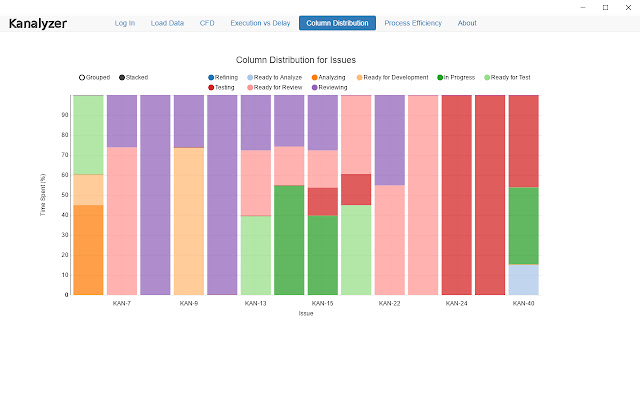Screen dimensions: 640x400
Task: Click the Ready for Test legend dot
Action: click(x=487, y=77)
